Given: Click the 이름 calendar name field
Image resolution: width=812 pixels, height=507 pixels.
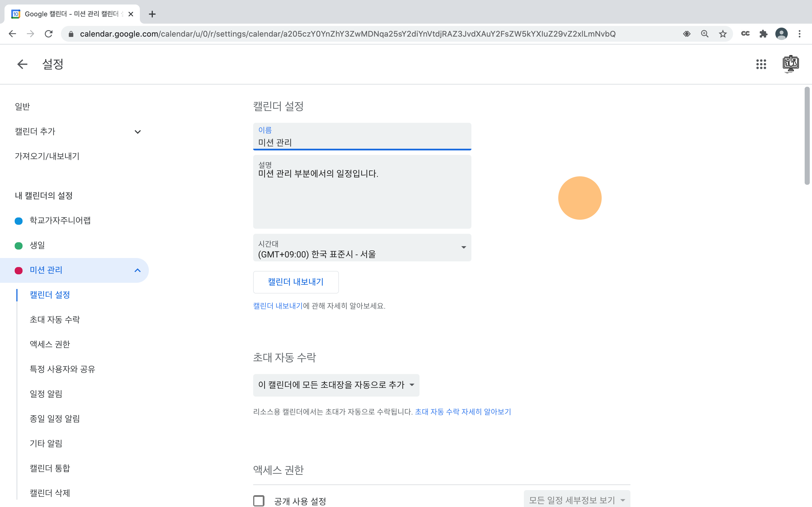Looking at the screenshot, I should click(x=362, y=142).
